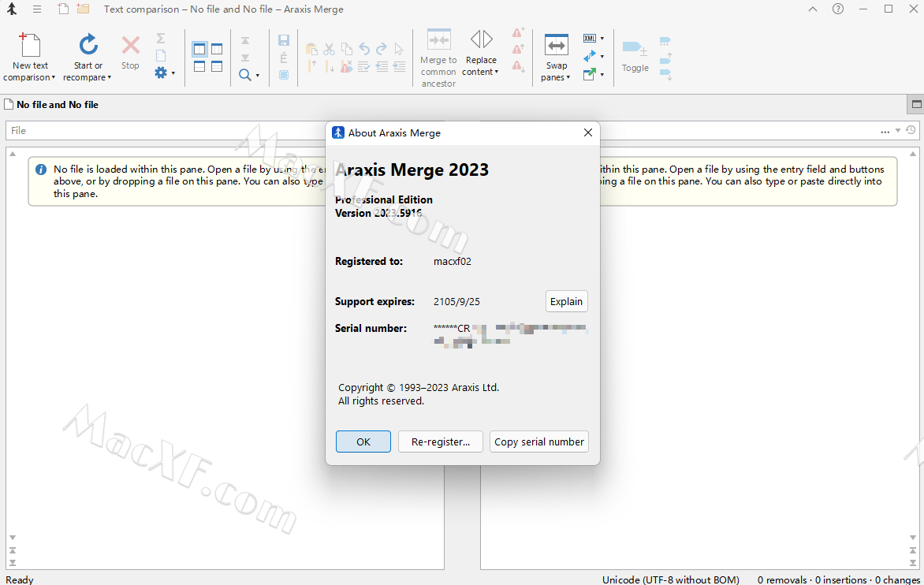The height and width of the screenshot is (585, 924).
Task: Click the sigma statistics icon in toolbar
Action: (x=161, y=39)
